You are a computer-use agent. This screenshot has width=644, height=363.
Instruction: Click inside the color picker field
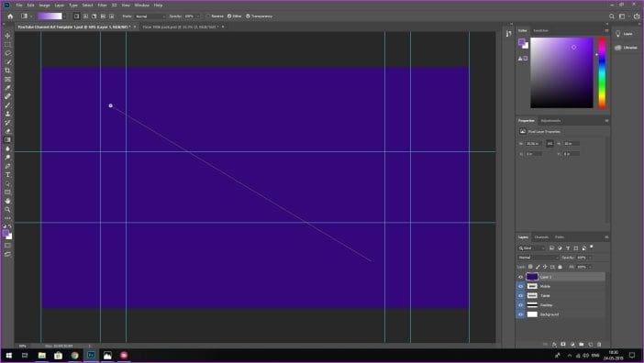tap(561, 72)
